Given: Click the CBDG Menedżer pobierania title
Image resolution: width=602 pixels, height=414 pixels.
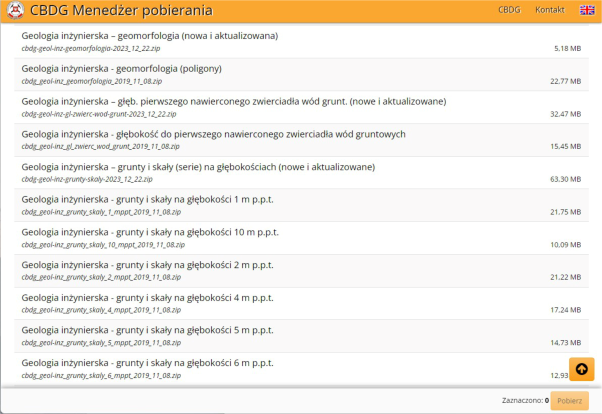Looking at the screenshot, I should (121, 11).
